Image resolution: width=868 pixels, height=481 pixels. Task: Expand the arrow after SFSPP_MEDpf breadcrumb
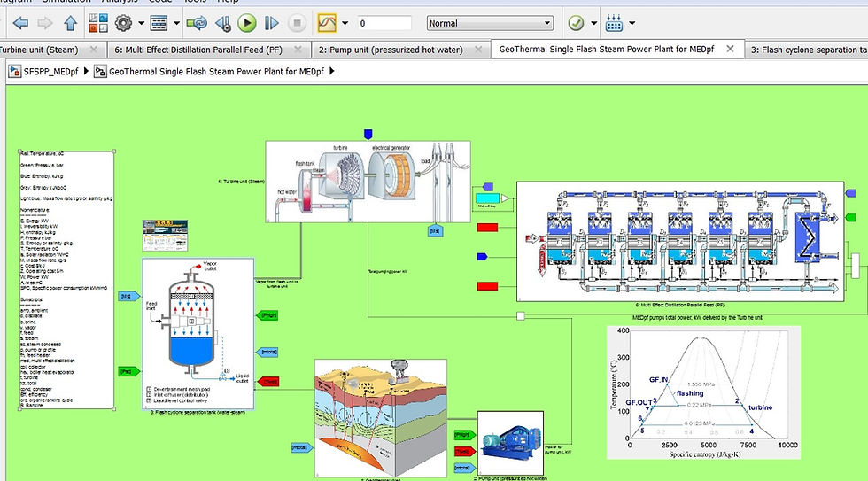(x=87, y=71)
